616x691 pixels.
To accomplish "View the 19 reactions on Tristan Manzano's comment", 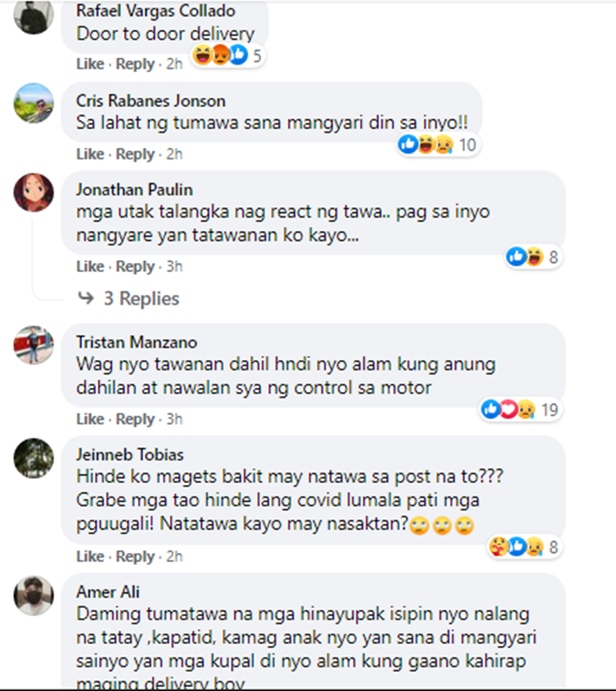I will click(521, 410).
